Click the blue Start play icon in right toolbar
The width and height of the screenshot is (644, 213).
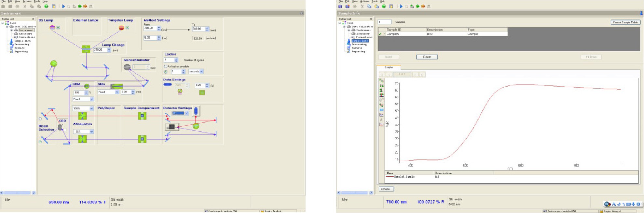(401, 6)
